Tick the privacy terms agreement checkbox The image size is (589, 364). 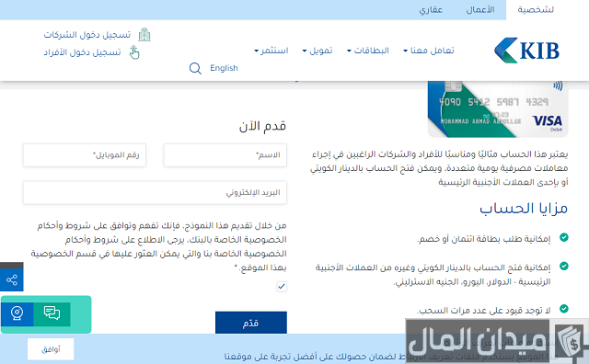coord(282,286)
